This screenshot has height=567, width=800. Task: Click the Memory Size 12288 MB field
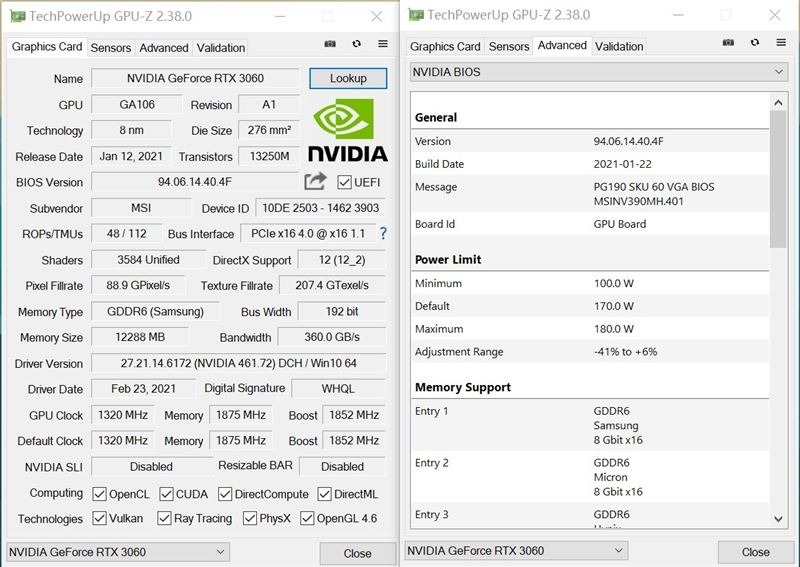pos(140,337)
